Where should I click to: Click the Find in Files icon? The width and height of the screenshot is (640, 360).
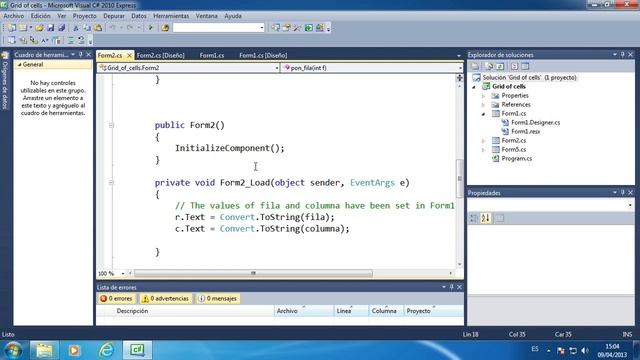tap(165, 28)
